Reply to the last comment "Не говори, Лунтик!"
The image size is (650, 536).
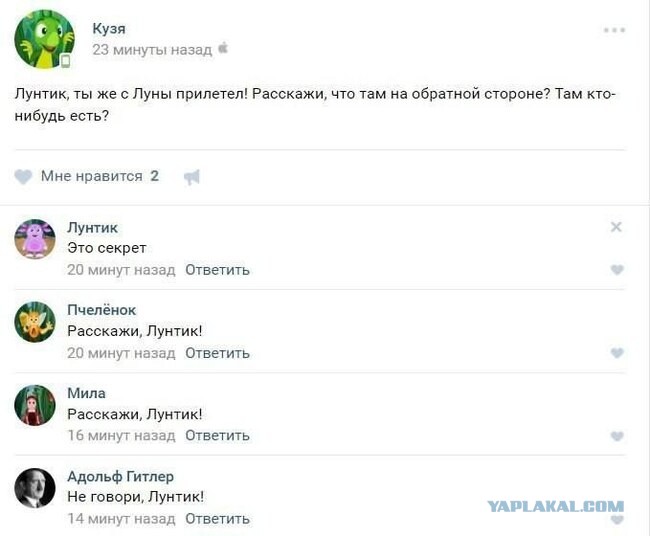(x=217, y=519)
